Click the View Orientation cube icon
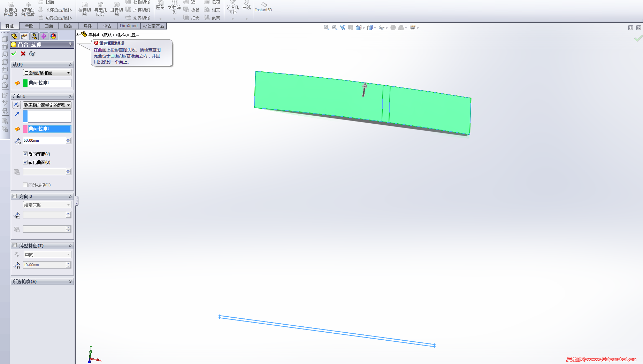The height and width of the screenshot is (364, 643). pos(359,28)
